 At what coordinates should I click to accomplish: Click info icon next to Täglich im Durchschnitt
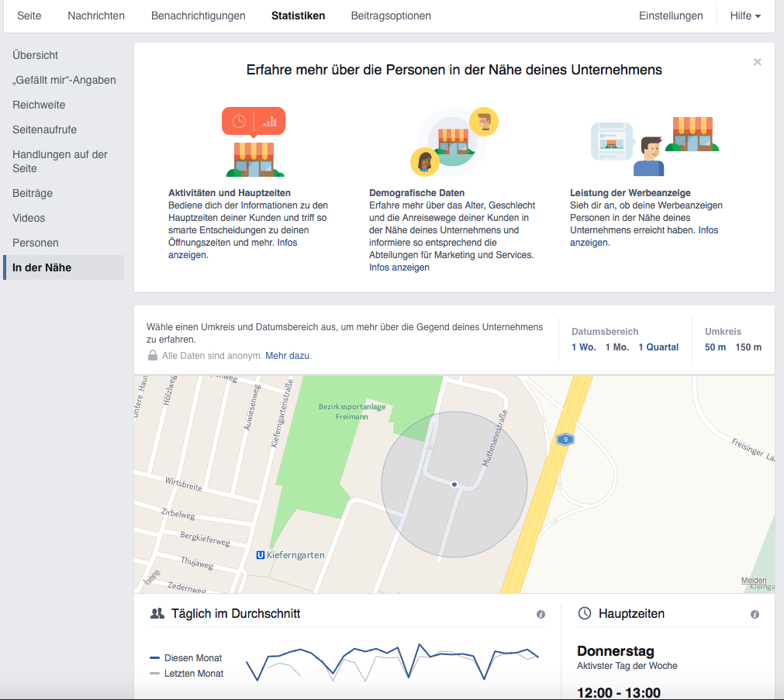(x=541, y=614)
